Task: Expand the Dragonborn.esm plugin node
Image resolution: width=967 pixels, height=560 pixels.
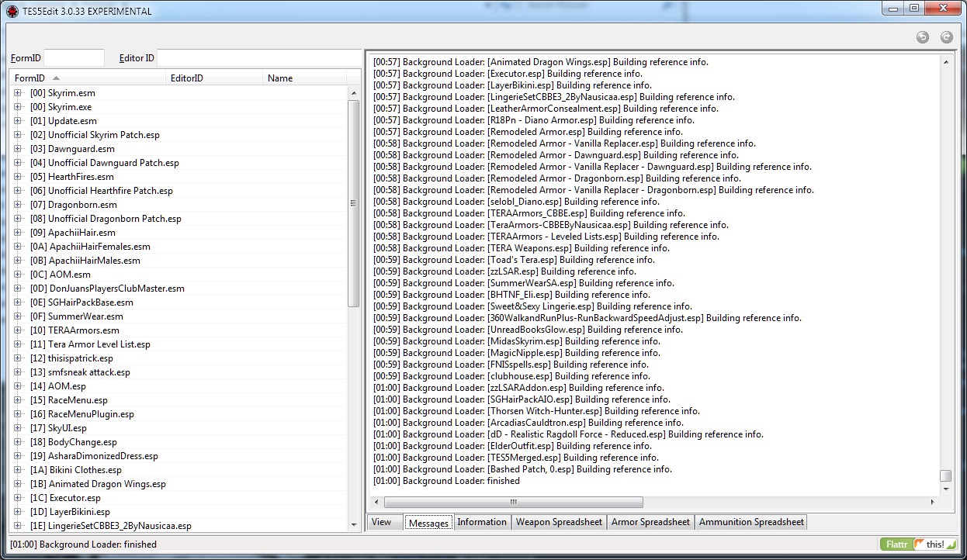Action: [x=18, y=205]
